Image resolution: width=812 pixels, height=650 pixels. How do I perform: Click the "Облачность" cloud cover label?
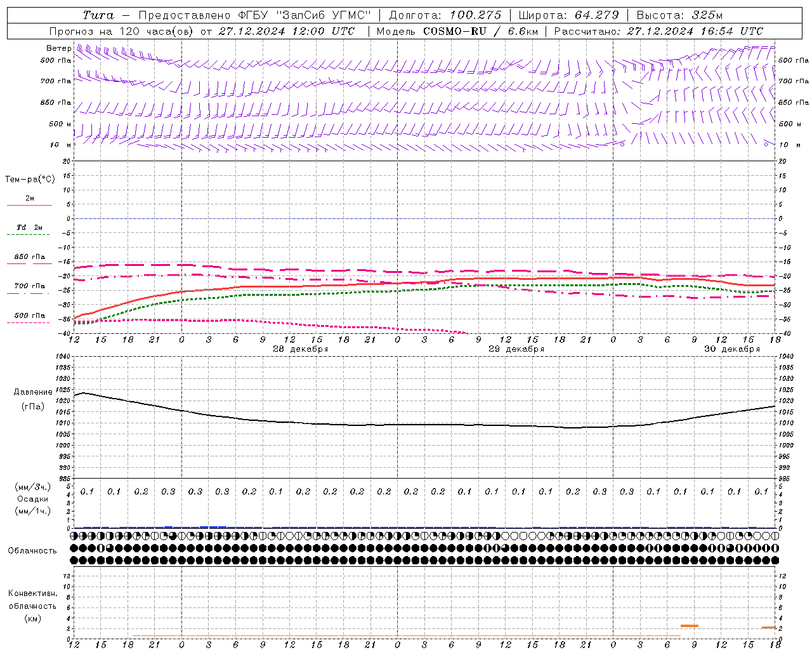(32, 551)
